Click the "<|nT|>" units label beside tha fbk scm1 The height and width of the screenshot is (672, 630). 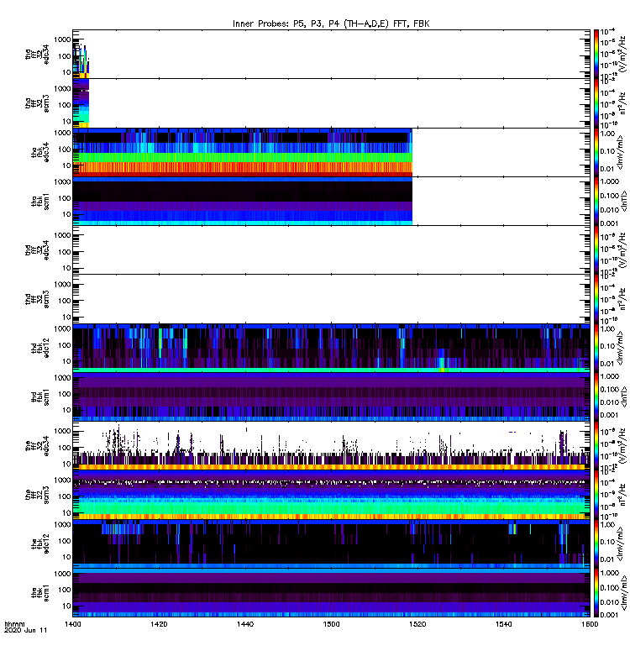(x=622, y=201)
